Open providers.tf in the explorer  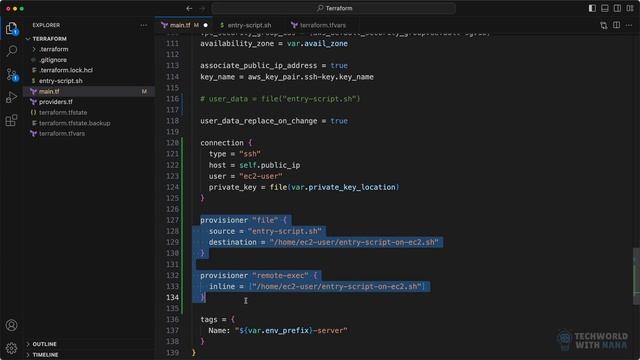(56, 102)
